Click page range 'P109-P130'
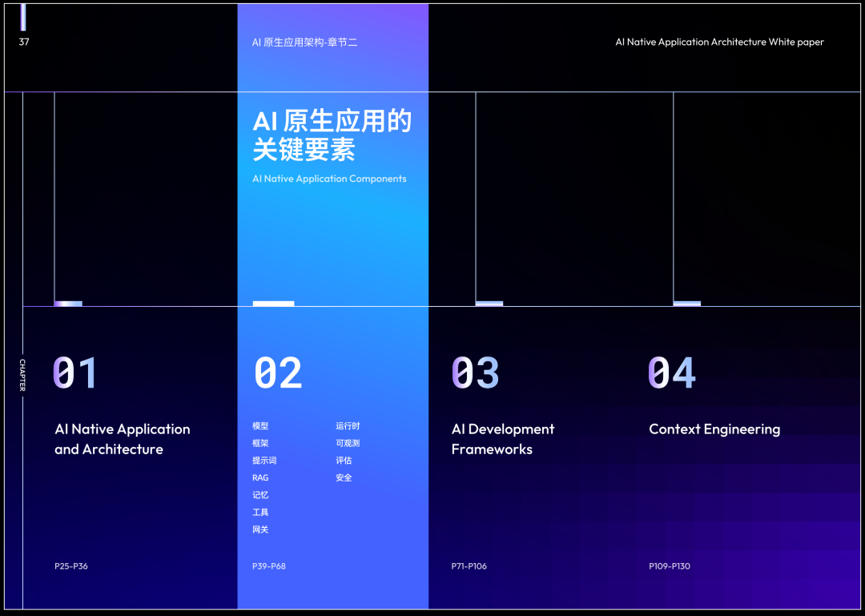This screenshot has width=865, height=616. 669,566
